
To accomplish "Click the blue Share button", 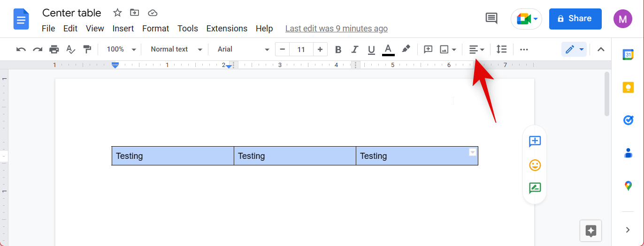I will [x=575, y=19].
